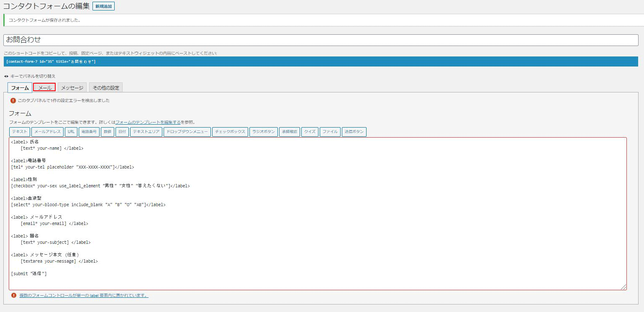
Task: Switch to the メッセージ tab
Action: coord(72,87)
